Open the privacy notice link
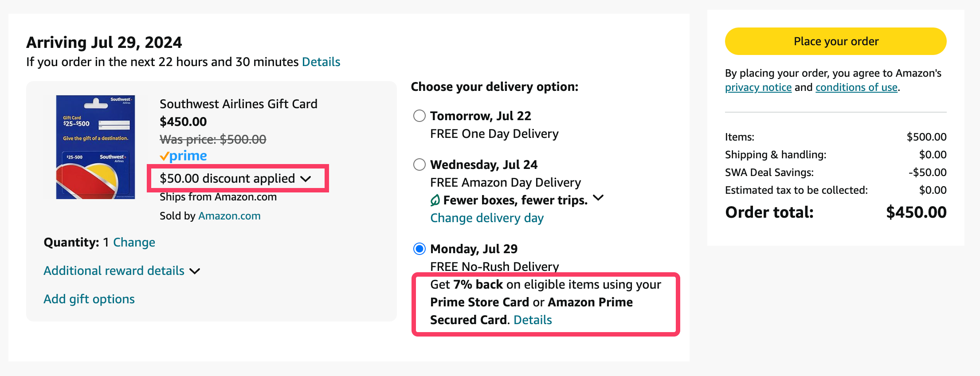This screenshot has height=376, width=980. click(758, 87)
